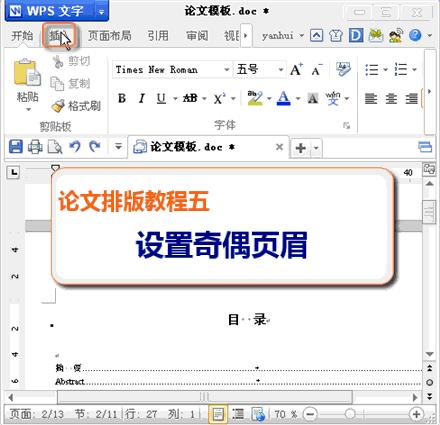440x425 pixels.
Task: Select the Format Painter (格式刷) tool
Action: [76, 106]
